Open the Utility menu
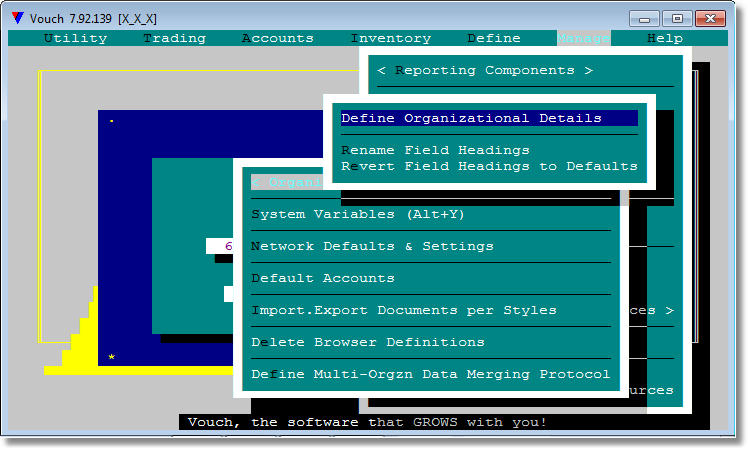Image resolution: width=748 pixels, height=450 pixels. coord(75,38)
